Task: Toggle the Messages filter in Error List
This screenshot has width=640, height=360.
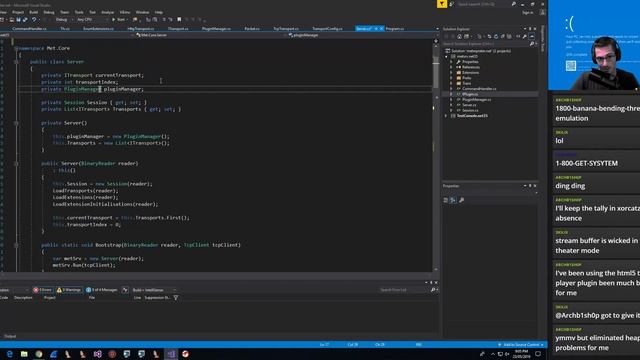Action: click(102, 290)
